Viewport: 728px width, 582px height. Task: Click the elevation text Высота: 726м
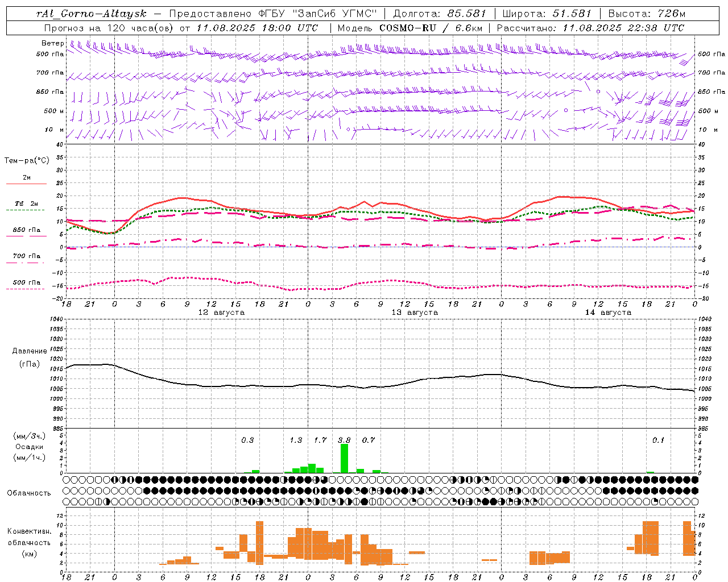pos(647,14)
